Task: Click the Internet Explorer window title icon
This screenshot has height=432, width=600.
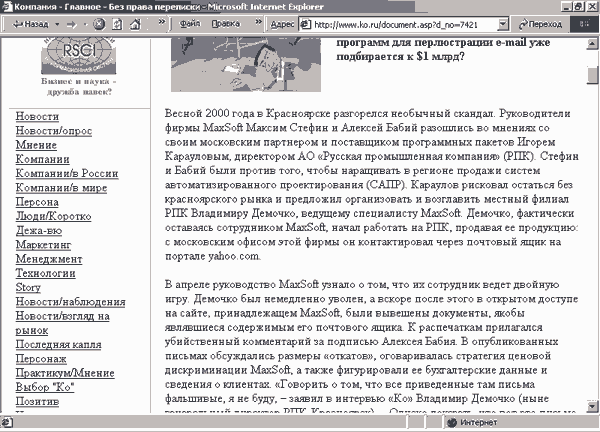Action: point(7,7)
